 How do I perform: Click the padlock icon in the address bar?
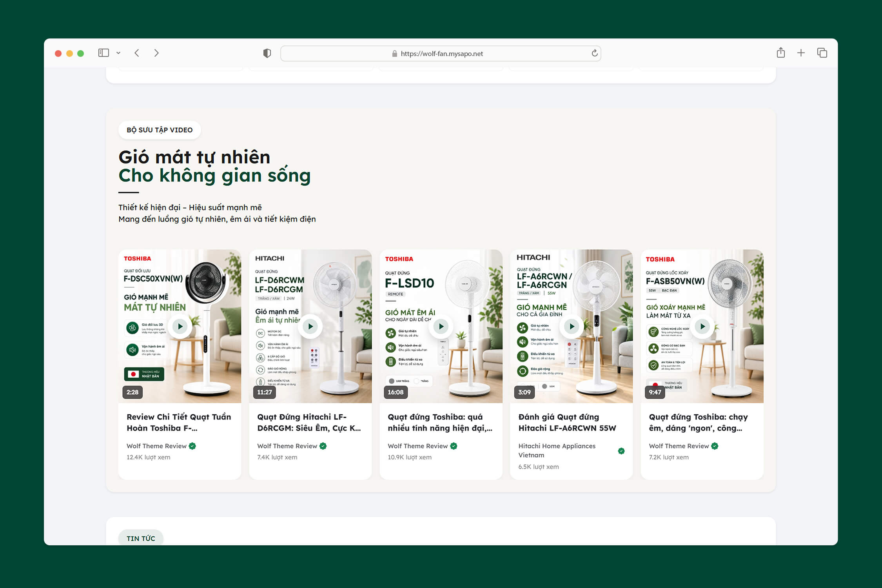pyautogui.click(x=395, y=54)
